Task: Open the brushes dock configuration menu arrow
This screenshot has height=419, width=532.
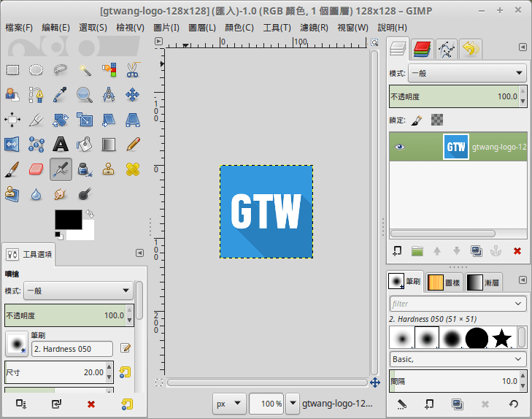Action: point(523,280)
